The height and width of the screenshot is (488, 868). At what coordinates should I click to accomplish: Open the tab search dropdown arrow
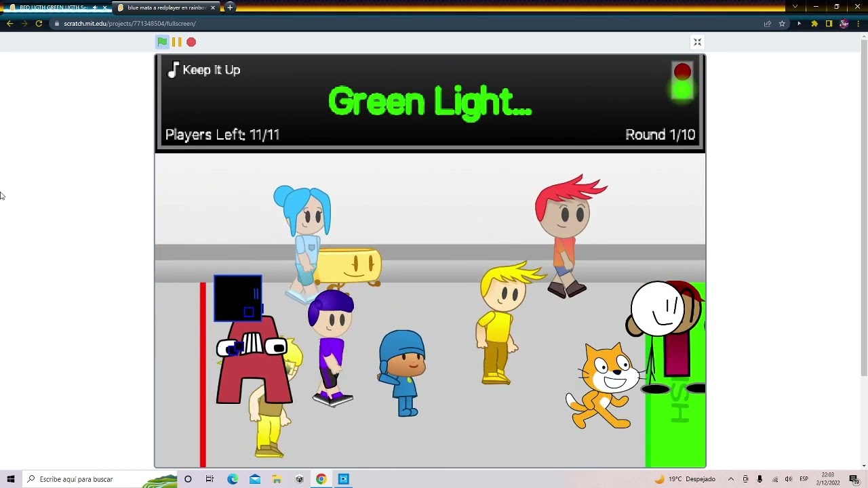tap(795, 7)
